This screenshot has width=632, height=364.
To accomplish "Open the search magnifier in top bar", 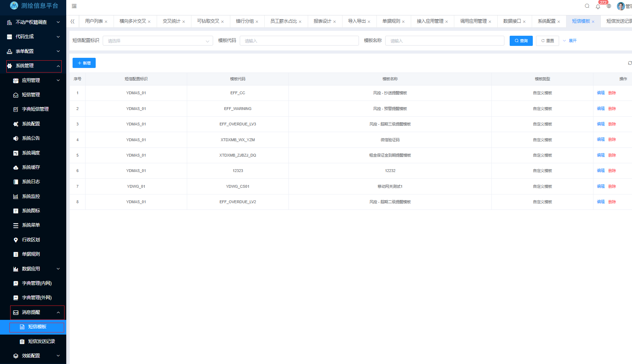I will (587, 6).
